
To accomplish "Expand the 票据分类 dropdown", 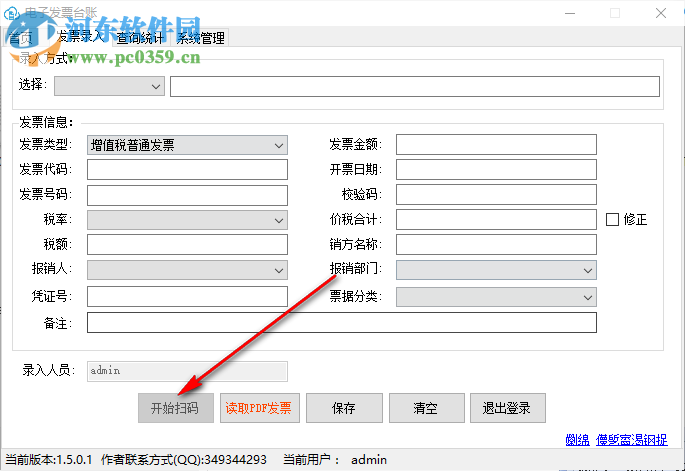I will point(496,297).
